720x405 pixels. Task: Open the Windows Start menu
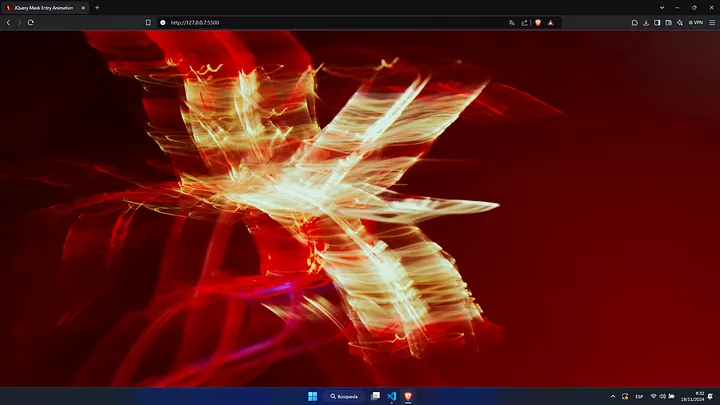313,396
